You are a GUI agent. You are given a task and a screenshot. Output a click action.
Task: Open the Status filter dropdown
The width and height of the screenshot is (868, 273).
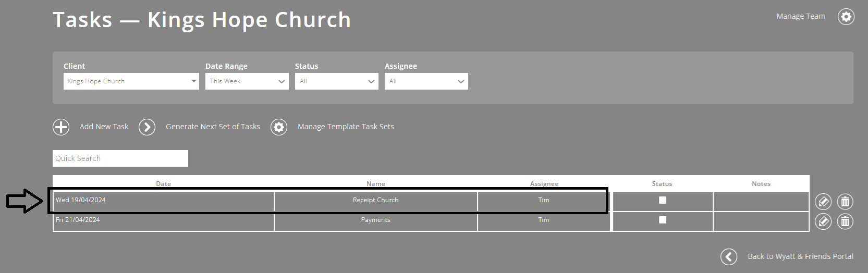coord(337,81)
